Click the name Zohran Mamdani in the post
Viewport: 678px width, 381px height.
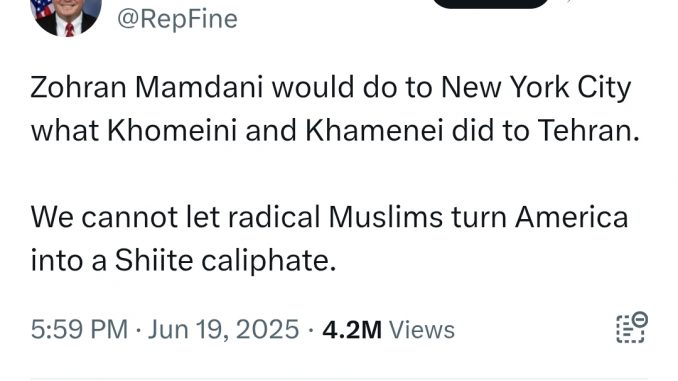click(x=147, y=87)
